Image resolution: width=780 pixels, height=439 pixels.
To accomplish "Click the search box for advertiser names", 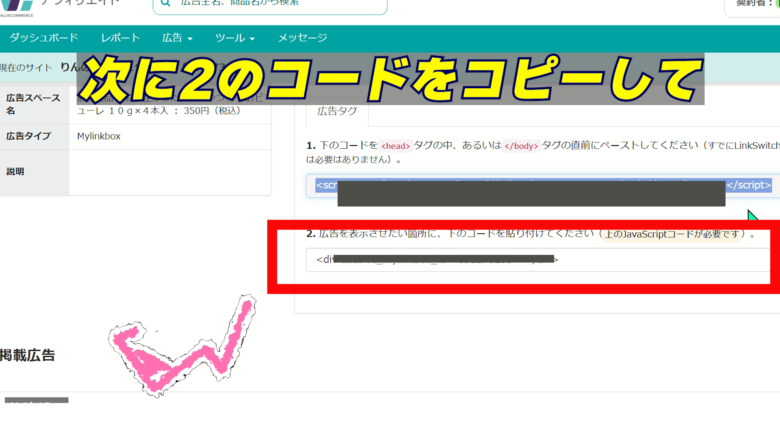I will click(x=270, y=6).
